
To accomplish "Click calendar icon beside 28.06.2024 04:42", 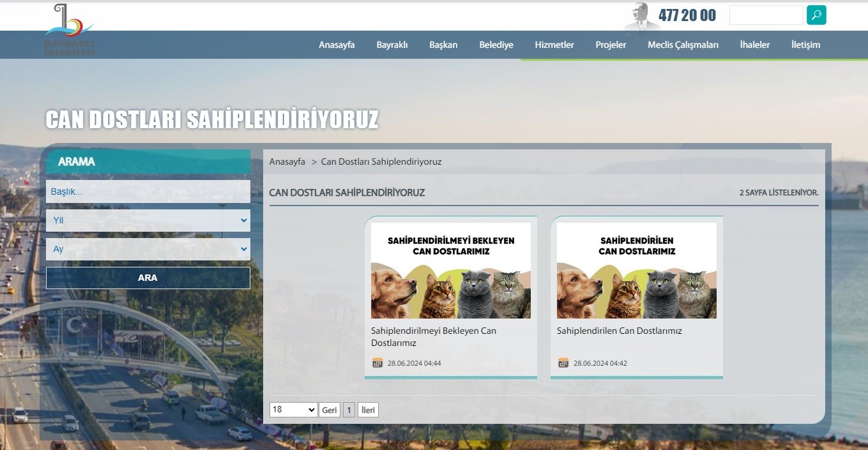I will pos(563,363).
